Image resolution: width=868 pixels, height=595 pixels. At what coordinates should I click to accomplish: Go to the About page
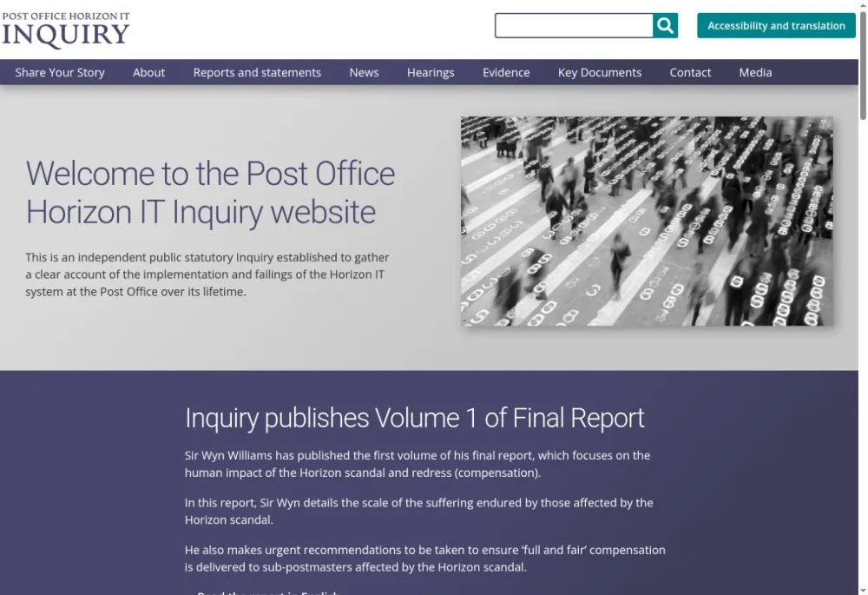click(x=149, y=73)
